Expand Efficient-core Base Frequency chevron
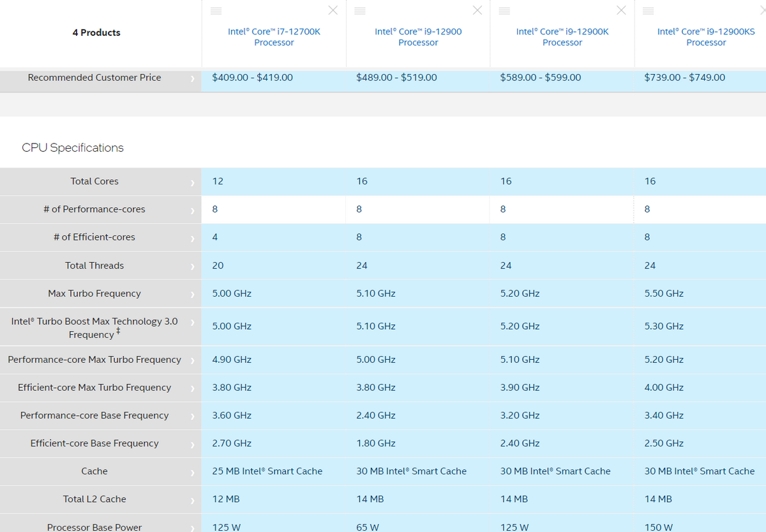 pos(192,445)
